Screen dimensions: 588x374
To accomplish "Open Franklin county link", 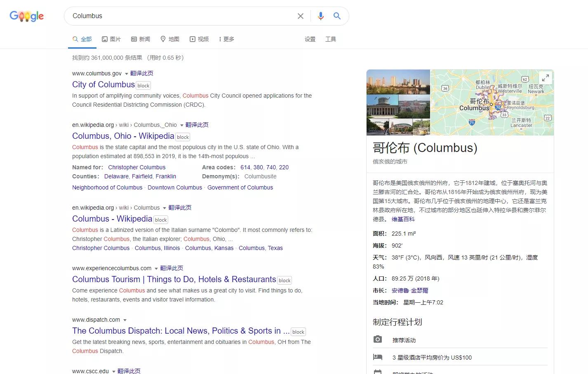I will [166, 176].
